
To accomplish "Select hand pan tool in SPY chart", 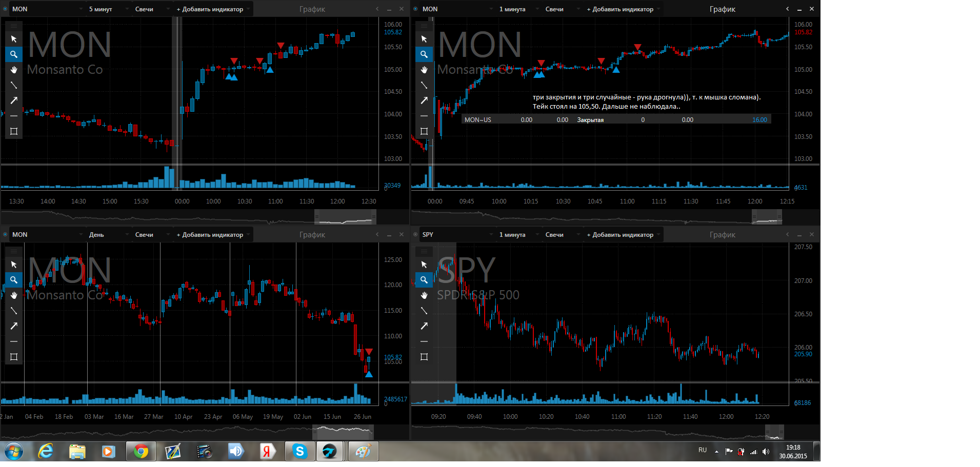I will click(x=424, y=295).
